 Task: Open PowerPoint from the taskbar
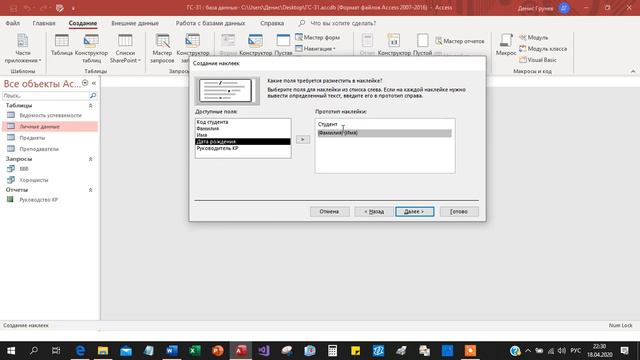click(x=218, y=351)
